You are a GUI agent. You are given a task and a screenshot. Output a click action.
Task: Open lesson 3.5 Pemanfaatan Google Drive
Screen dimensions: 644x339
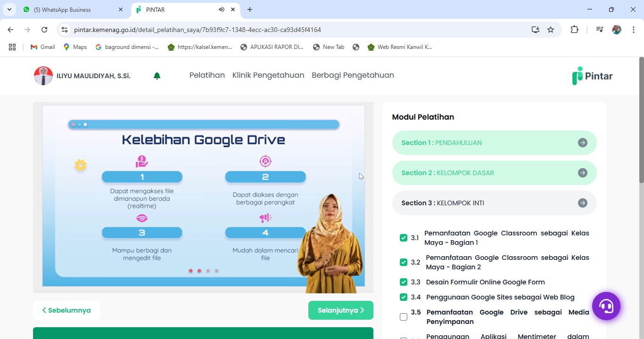coord(508,317)
